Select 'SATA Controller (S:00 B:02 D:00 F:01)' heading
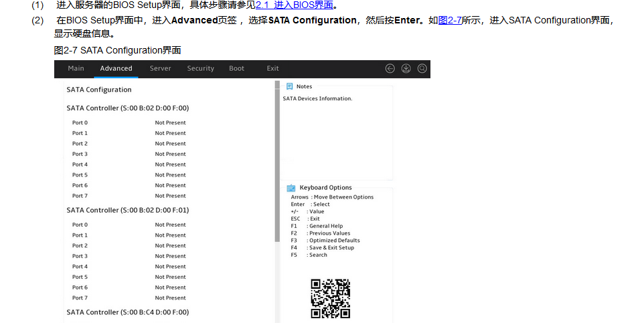Viewport: 644px width, 335px height. coord(128,210)
